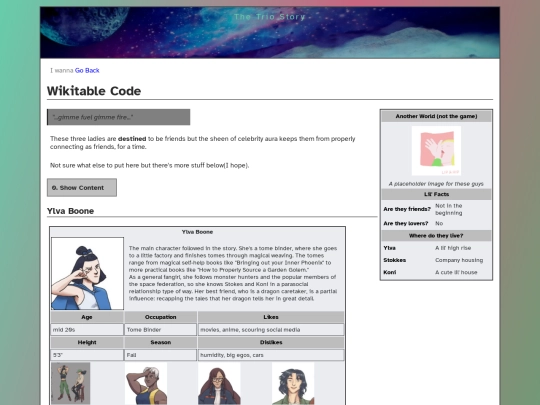
Task: Select the Ylva Boone section heading
Action: (x=71, y=211)
